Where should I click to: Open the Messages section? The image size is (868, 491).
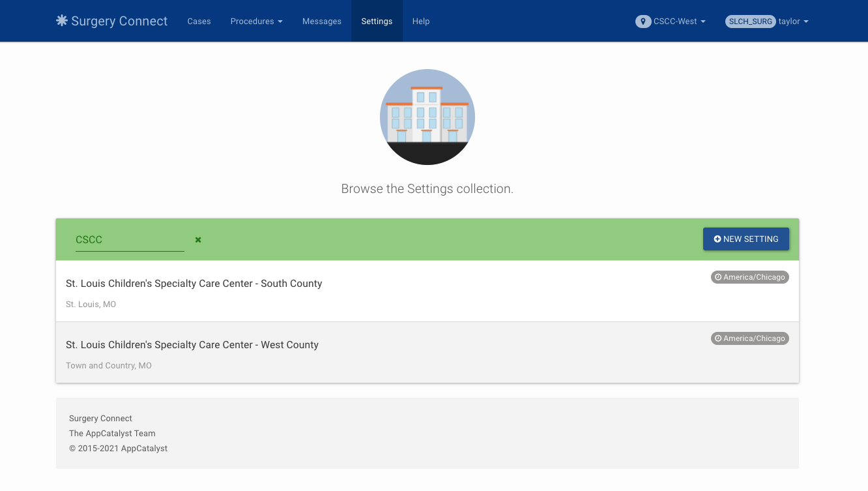[321, 21]
